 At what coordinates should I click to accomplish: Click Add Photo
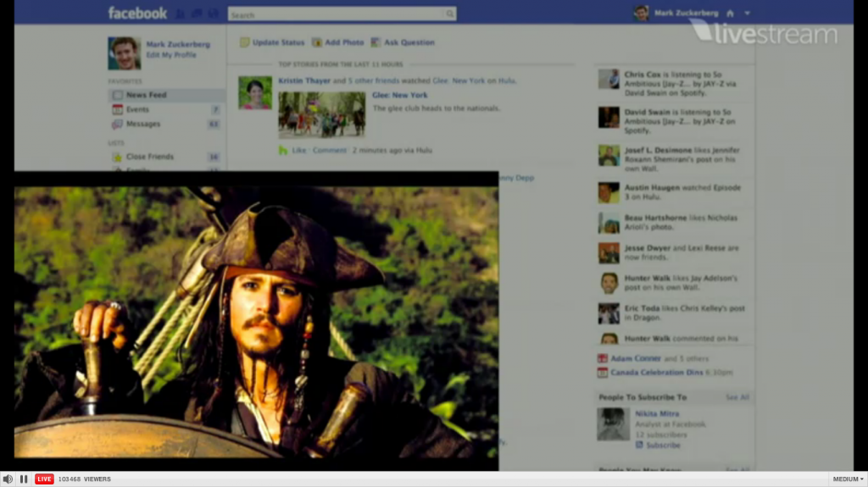(337, 42)
